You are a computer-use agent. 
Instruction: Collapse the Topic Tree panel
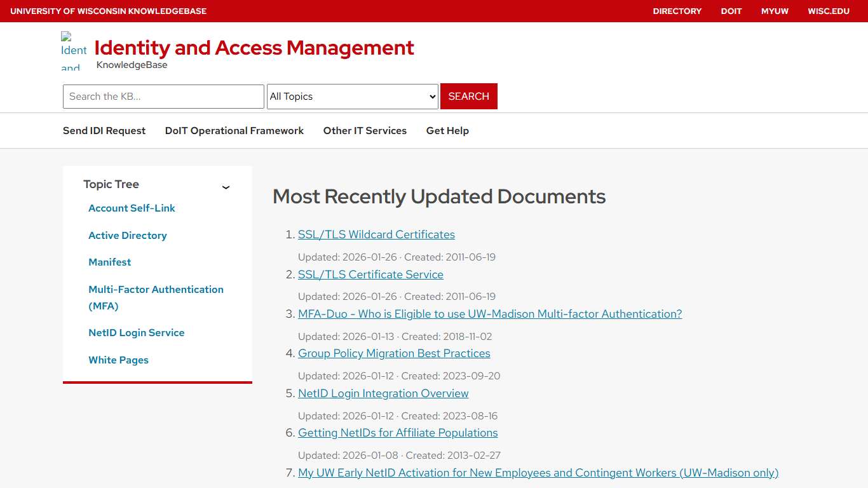point(226,187)
